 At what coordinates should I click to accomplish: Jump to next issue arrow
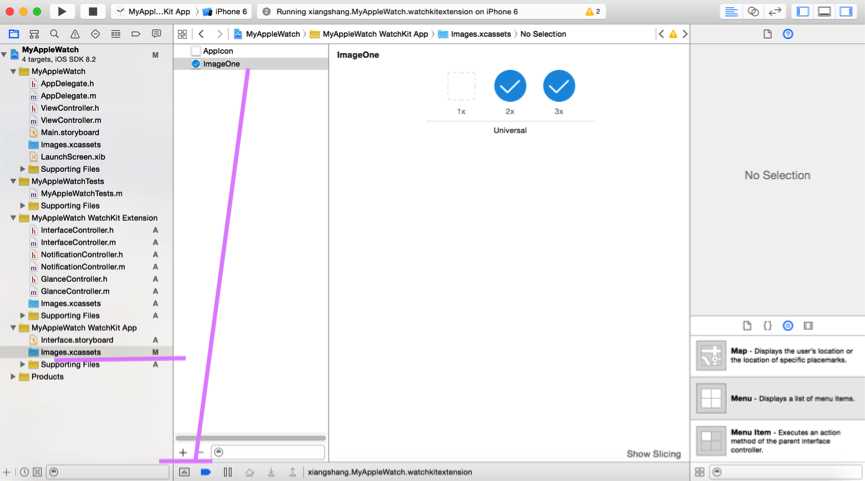pos(685,34)
